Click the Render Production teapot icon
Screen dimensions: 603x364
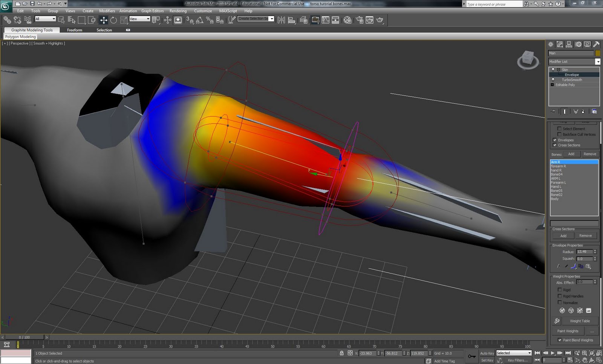380,20
